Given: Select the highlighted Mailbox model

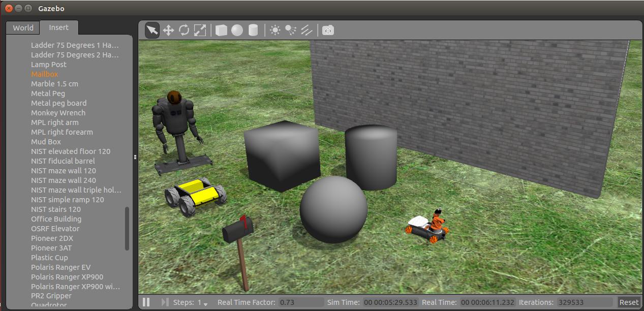Looking at the screenshot, I should tap(45, 74).
